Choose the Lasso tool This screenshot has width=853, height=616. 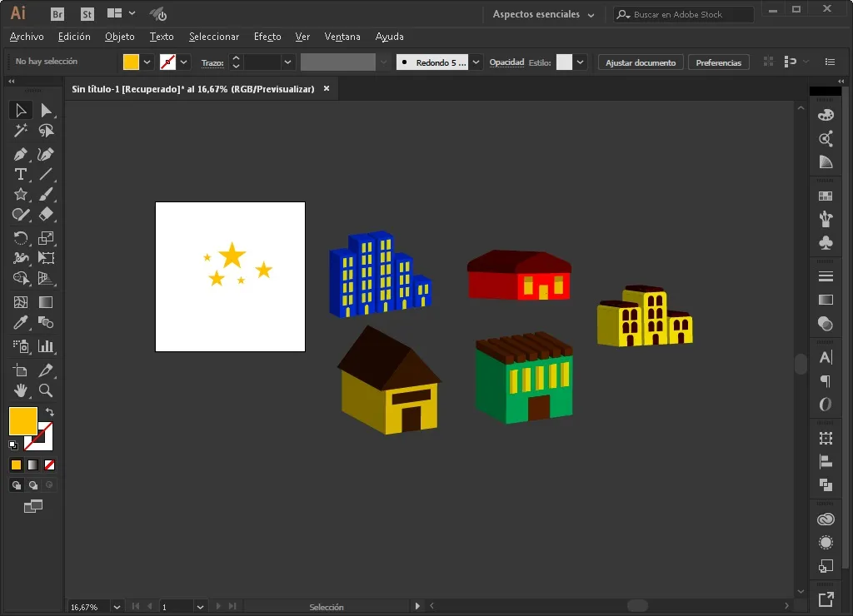(47, 131)
